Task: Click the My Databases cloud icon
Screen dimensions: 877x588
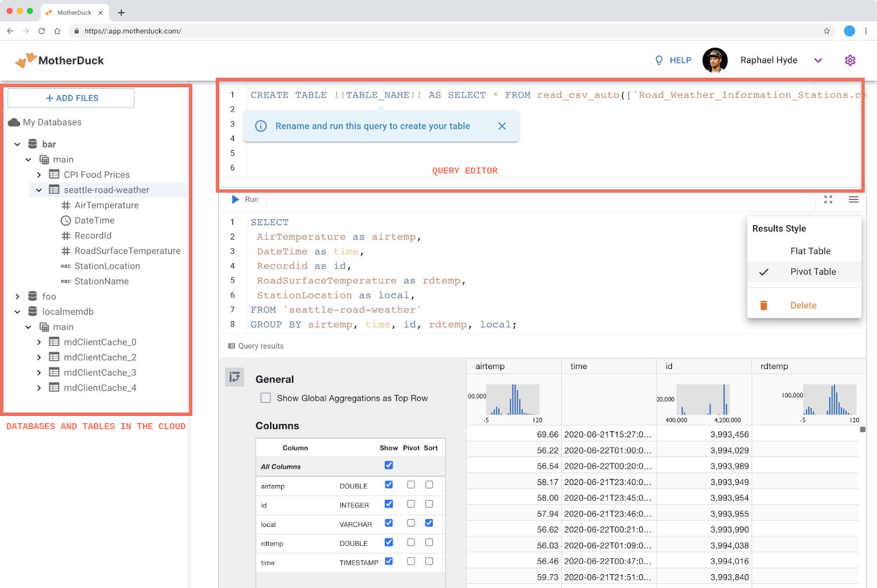Action: [x=14, y=122]
